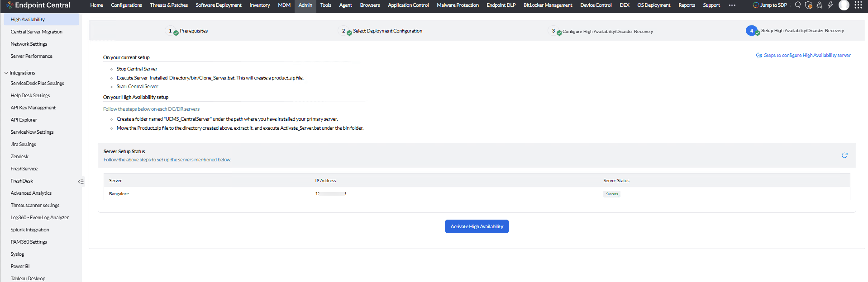868x282 pixels.
Task: Open BitLocker Management tab
Action: (x=548, y=5)
